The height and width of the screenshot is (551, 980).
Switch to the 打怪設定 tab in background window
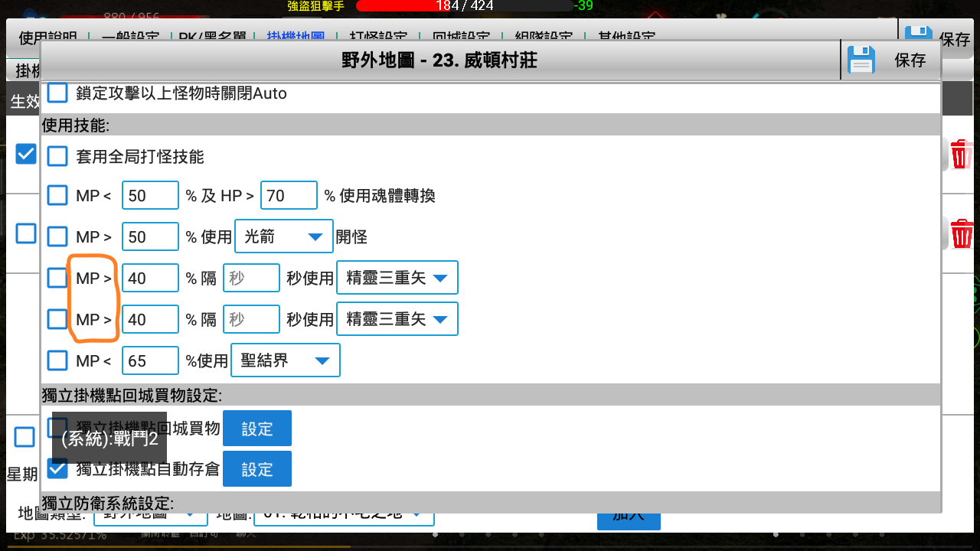coord(378,36)
